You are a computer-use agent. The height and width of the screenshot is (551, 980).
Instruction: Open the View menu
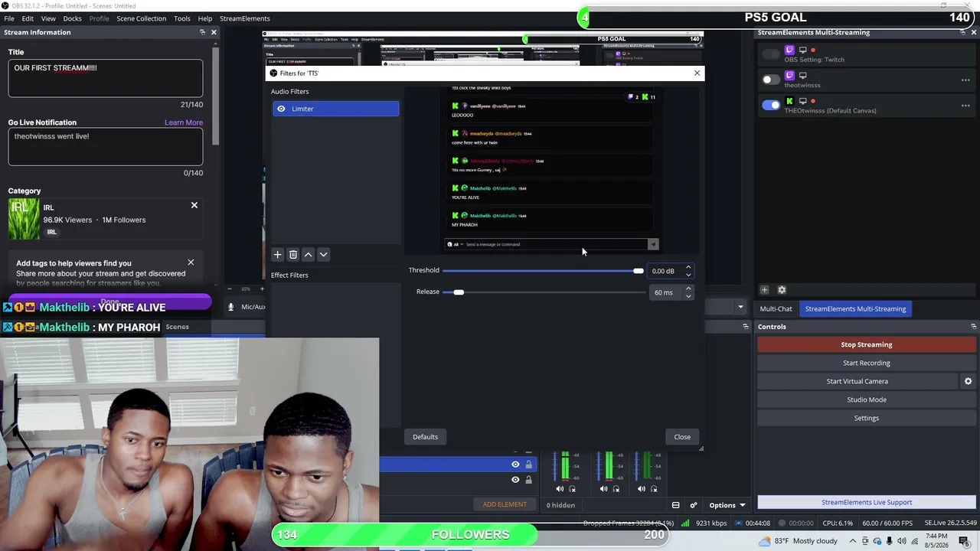coord(48,18)
